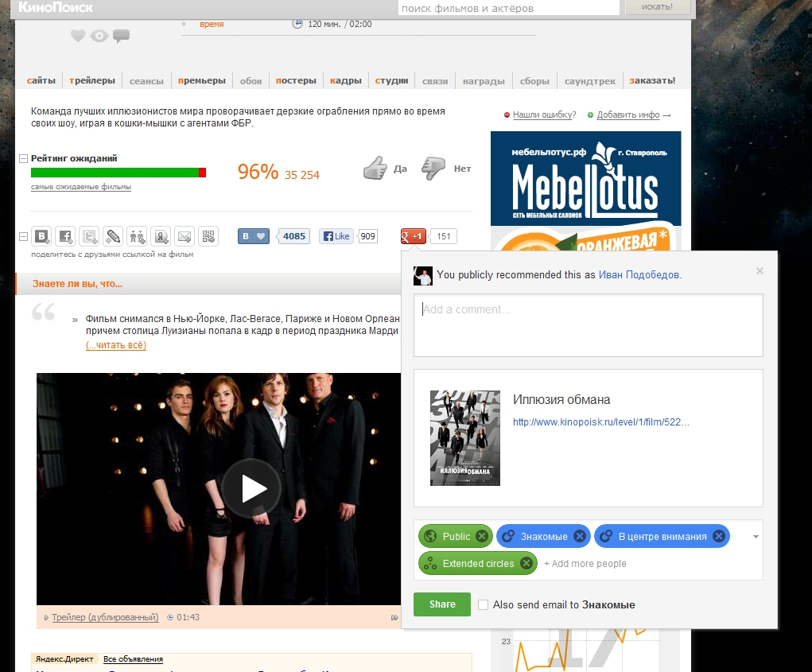Viewport: 812px width, 672px height.
Task: Click the 'искать!' search button
Action: coord(657,6)
